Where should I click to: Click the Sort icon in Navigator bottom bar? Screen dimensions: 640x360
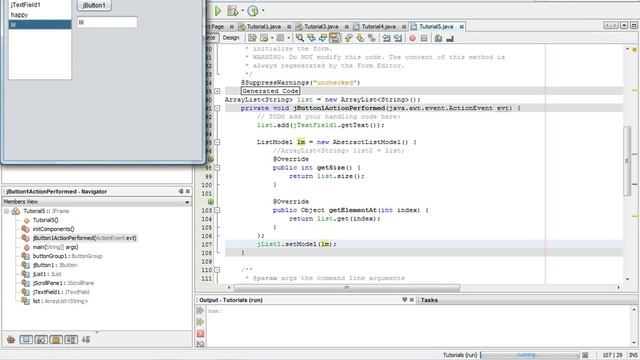click(x=86, y=339)
